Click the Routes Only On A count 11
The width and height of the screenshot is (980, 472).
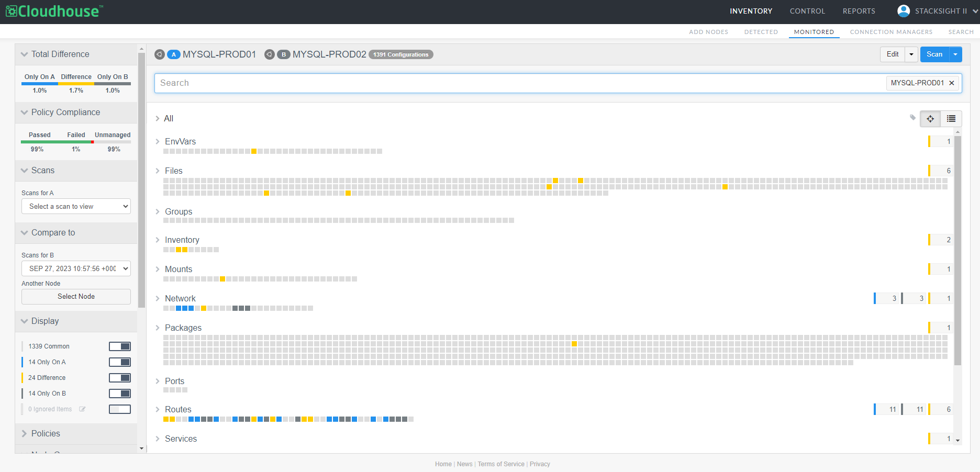887,410
